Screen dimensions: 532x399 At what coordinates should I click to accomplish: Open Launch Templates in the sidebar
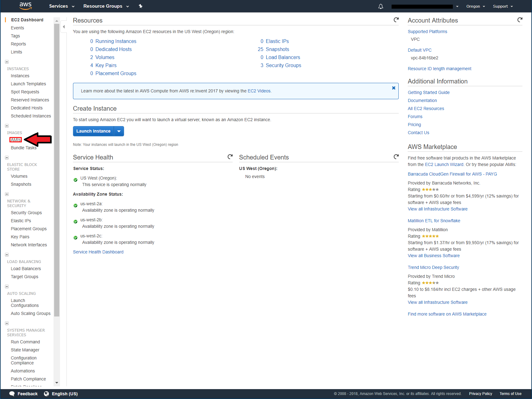pyautogui.click(x=28, y=84)
